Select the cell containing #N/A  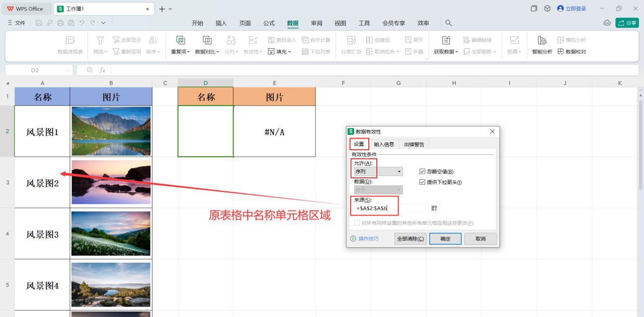275,131
